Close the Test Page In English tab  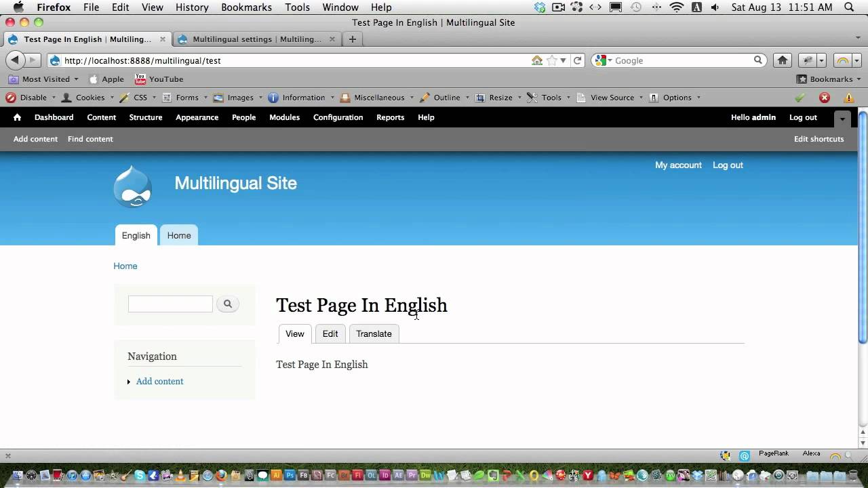click(163, 39)
